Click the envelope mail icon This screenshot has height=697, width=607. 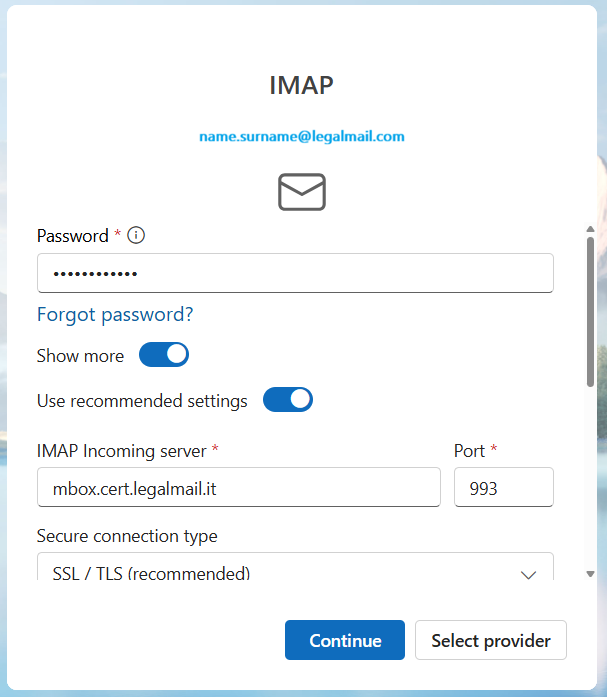click(x=301, y=192)
